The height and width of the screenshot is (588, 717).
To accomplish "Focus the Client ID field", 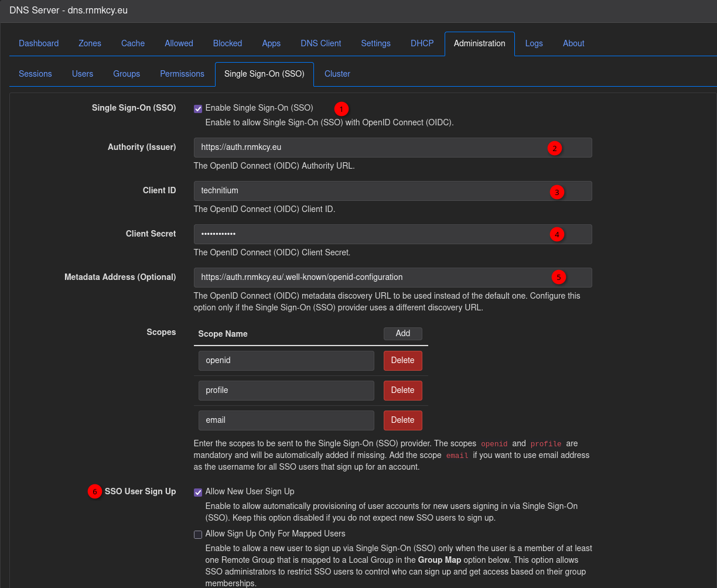I will pos(392,191).
